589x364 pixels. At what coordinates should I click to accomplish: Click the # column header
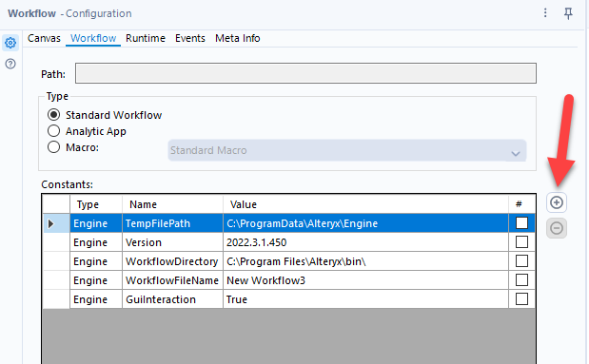tap(521, 204)
